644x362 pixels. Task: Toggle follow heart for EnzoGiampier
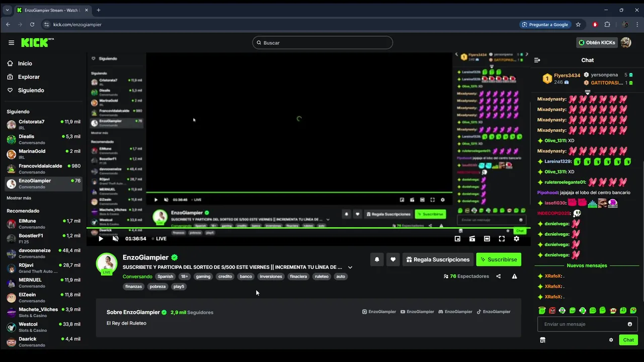[x=393, y=259]
